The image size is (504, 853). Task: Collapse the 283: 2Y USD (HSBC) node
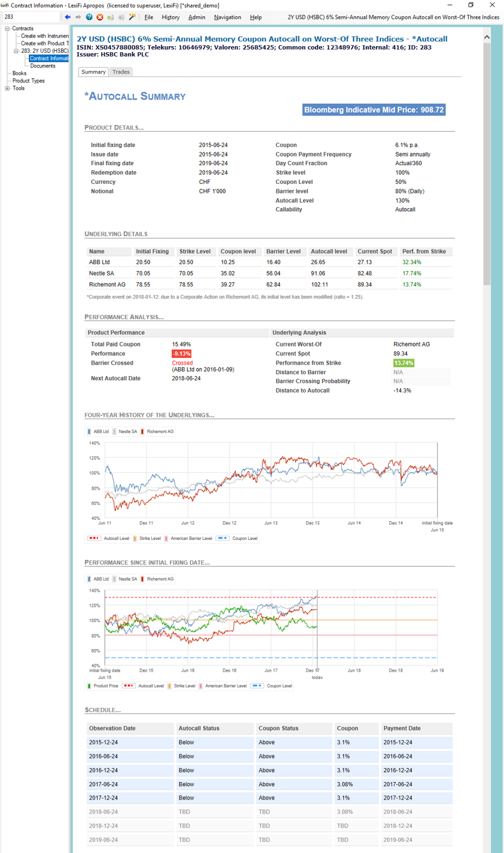pyautogui.click(x=16, y=51)
